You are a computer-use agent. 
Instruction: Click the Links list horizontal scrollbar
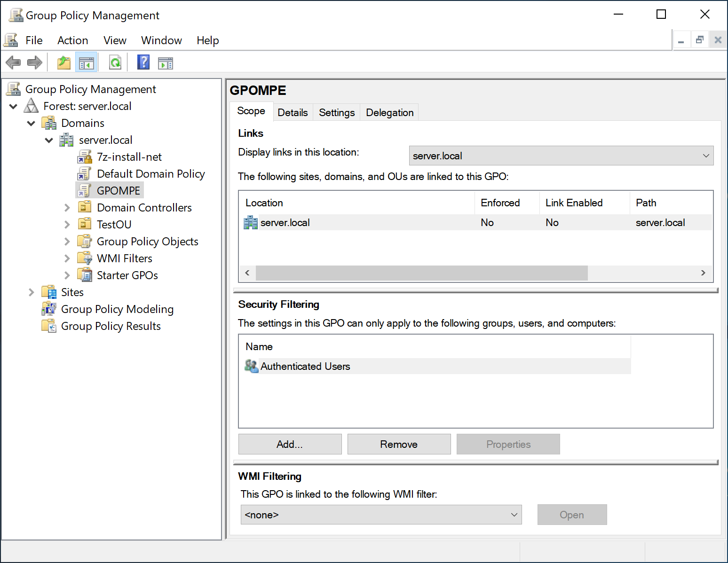(x=421, y=273)
